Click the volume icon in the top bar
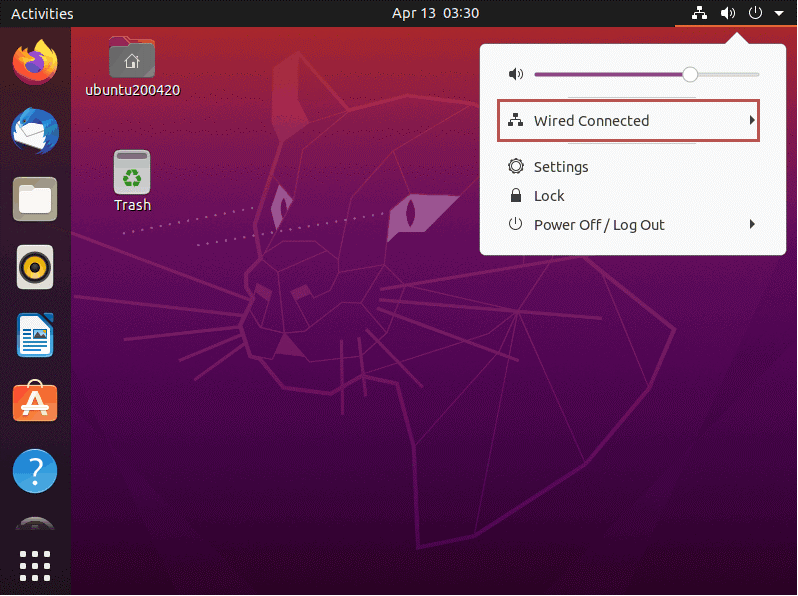Screen dimensions: 798x596 point(728,13)
